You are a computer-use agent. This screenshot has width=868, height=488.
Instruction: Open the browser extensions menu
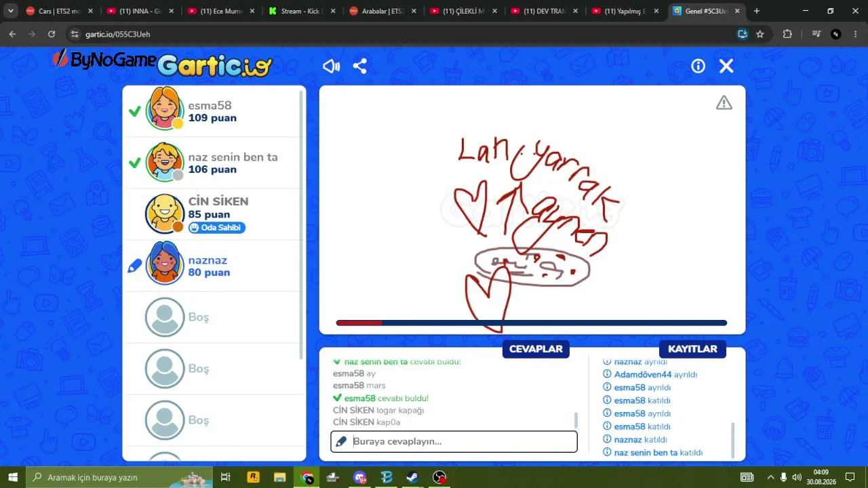(x=787, y=34)
